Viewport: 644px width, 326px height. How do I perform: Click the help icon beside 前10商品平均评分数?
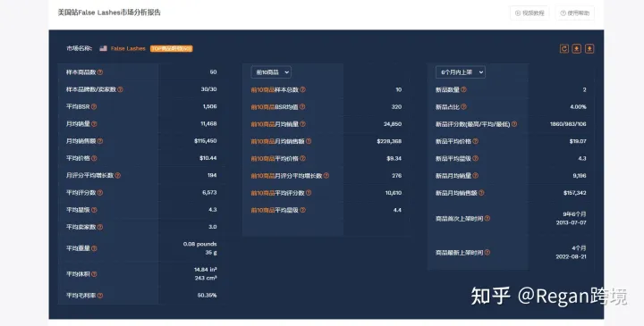[x=309, y=193]
